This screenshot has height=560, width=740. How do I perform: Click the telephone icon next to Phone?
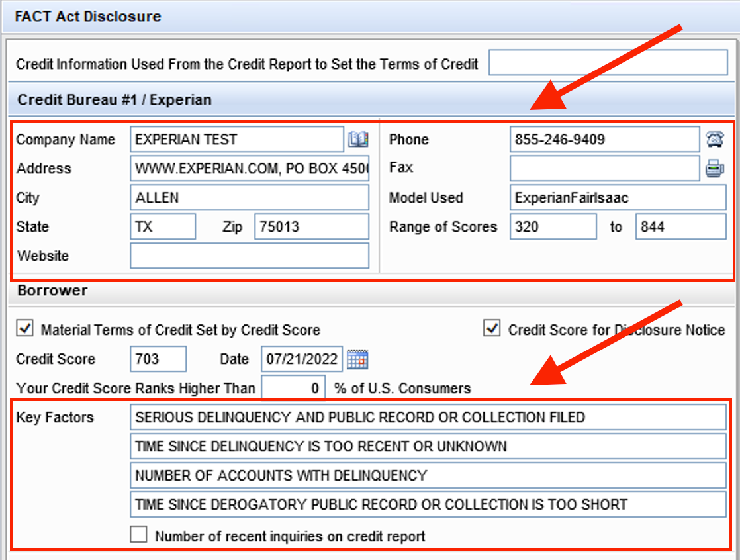click(x=714, y=139)
